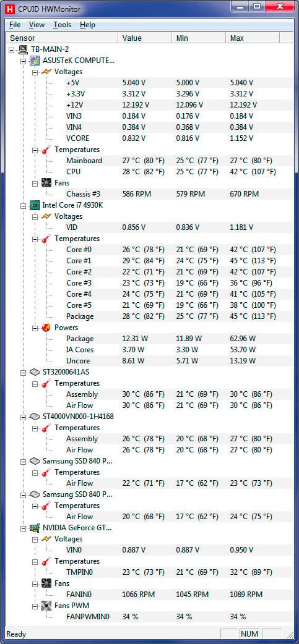Click the ASUSTeK motherboard icon
Viewport: 299px width, 644px height.
point(35,61)
